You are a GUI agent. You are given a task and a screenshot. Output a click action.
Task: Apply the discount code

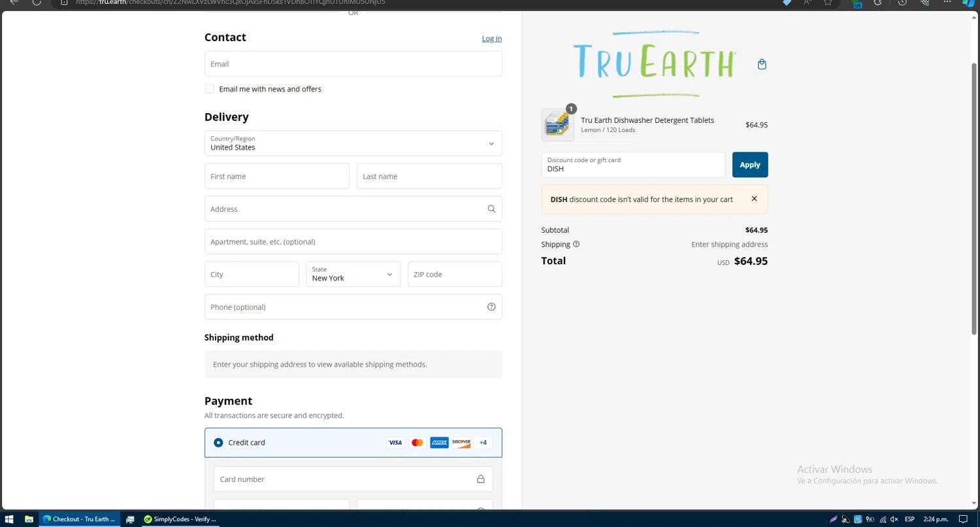[x=750, y=165]
